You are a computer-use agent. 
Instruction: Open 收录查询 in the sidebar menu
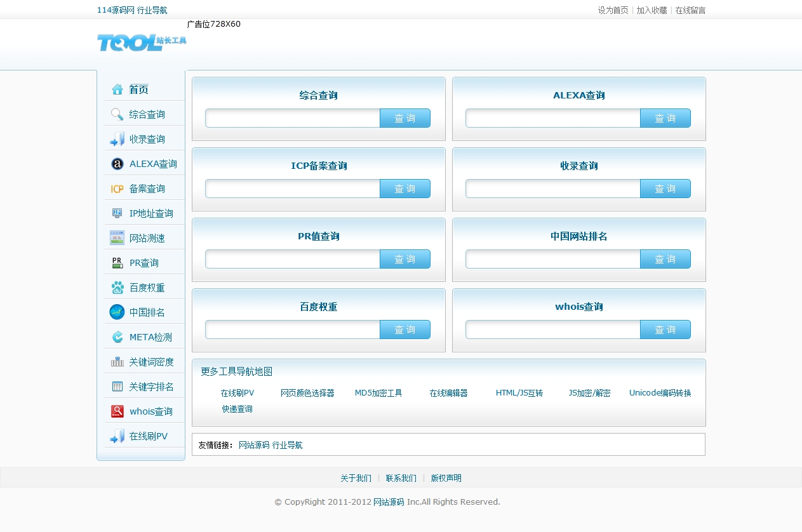point(147,139)
